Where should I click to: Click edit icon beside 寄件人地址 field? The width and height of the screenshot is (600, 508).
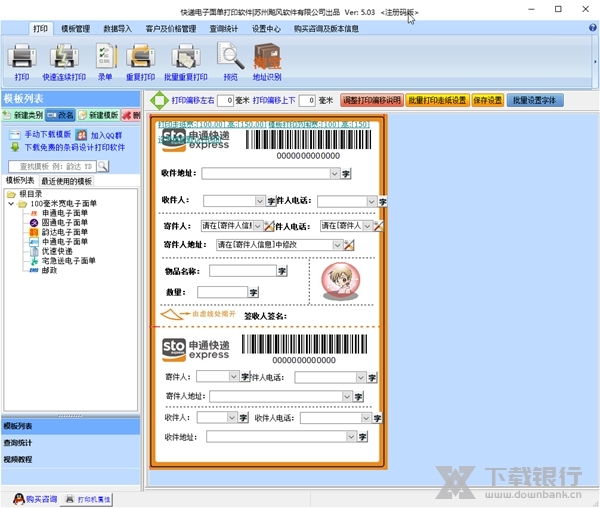click(349, 245)
